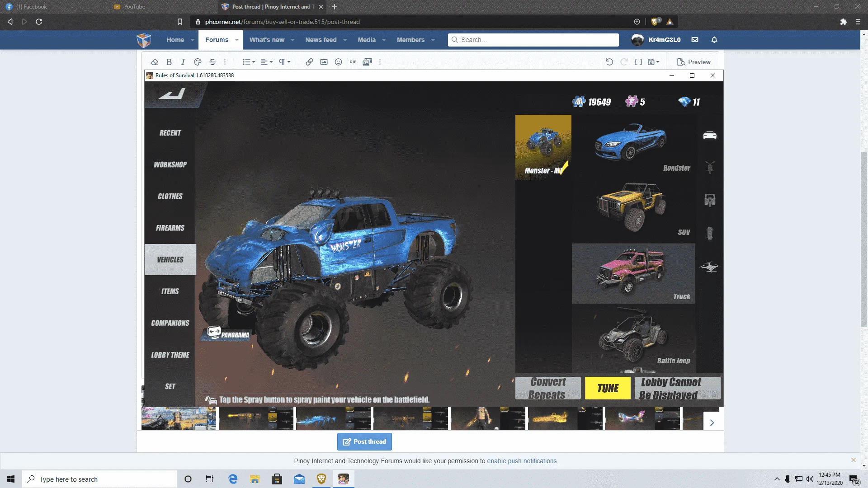Screen dimensions: 868x488
Task: Open the Members menu
Action: click(410, 40)
